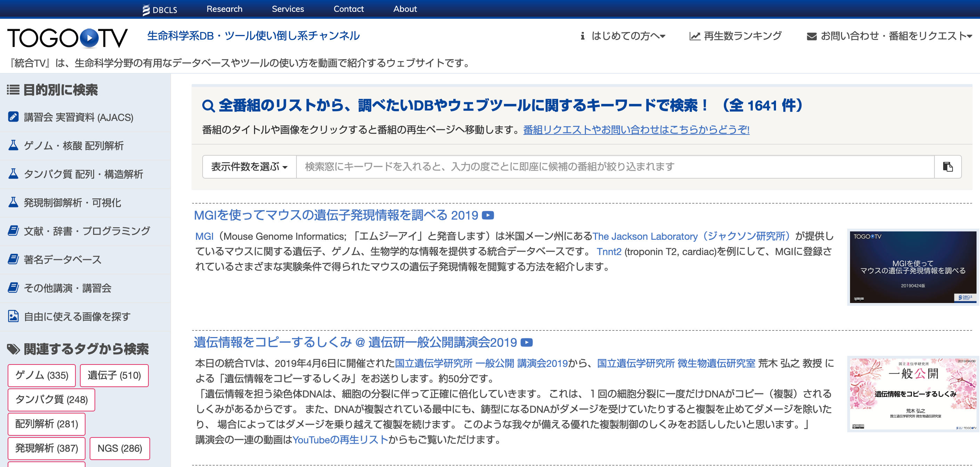The width and height of the screenshot is (980, 467).
Task: Open the MGI video thumbnail
Action: point(913,267)
